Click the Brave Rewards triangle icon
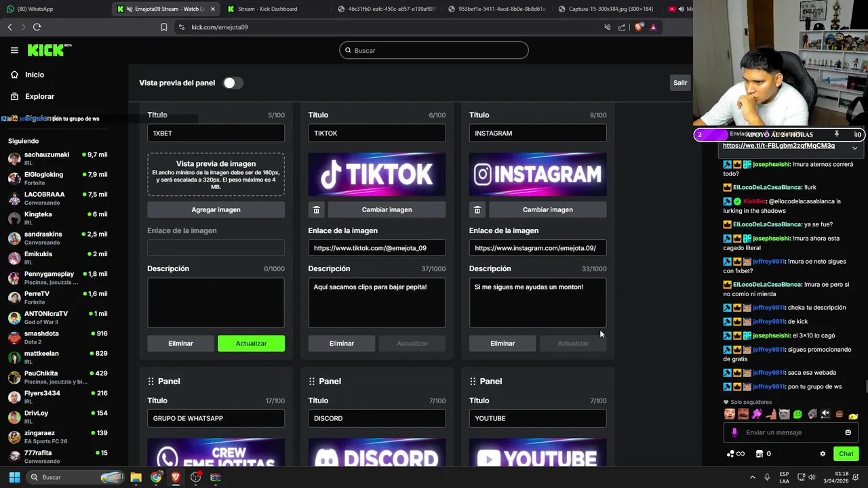868x488 pixels. [653, 27]
